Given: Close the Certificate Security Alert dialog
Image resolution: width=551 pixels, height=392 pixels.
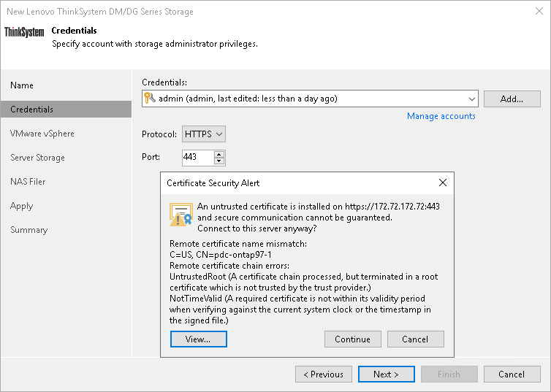Looking at the screenshot, I should [x=443, y=182].
